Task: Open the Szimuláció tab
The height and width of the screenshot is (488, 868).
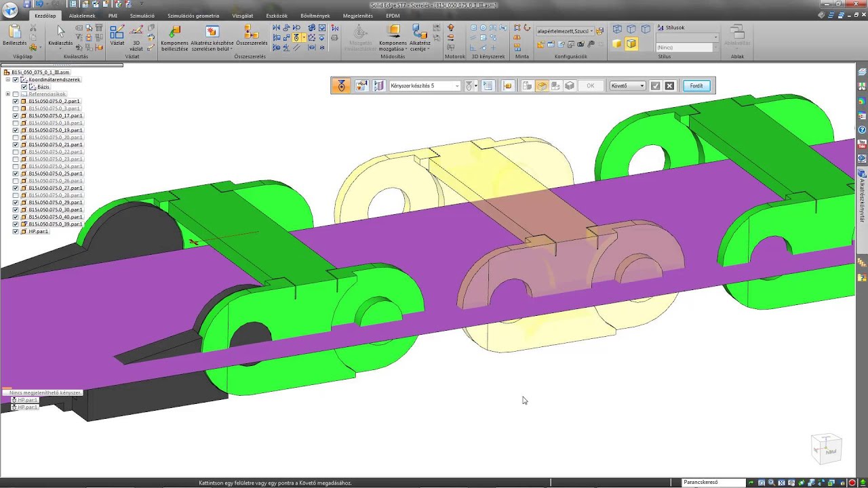Action: (142, 16)
